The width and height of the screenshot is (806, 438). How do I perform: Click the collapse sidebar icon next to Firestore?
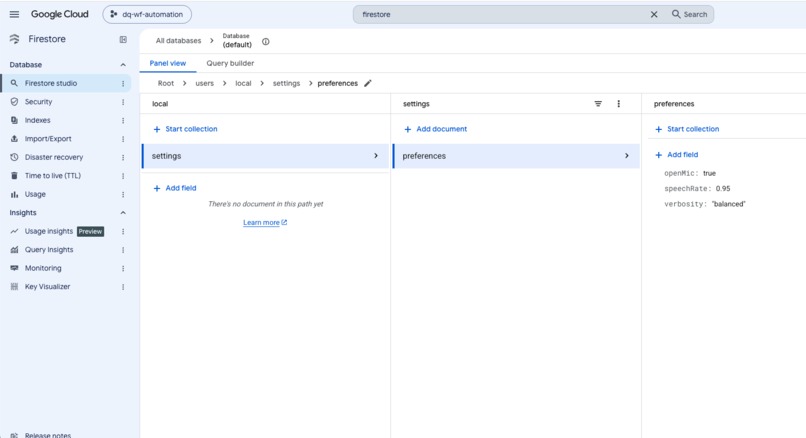click(123, 39)
